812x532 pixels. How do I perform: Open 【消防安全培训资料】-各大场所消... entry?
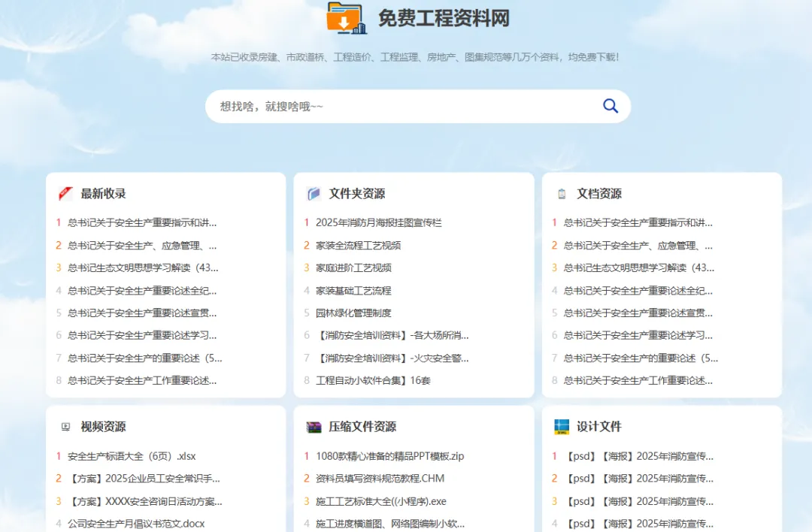392,335
